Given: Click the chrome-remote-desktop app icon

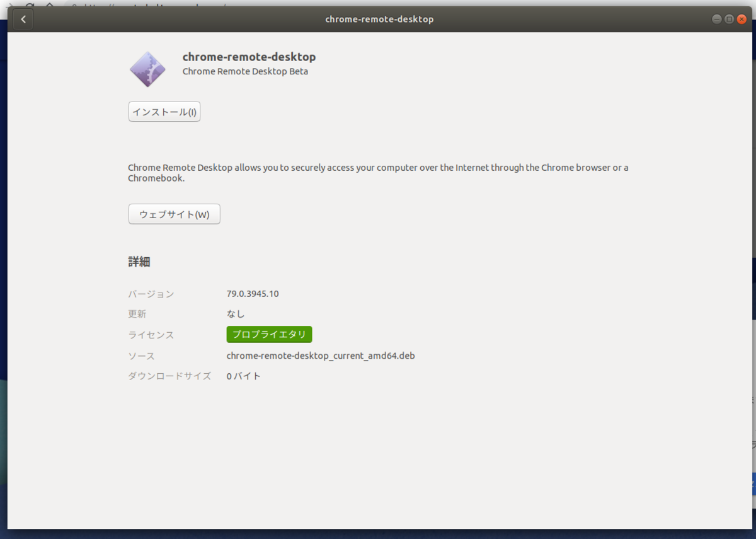Looking at the screenshot, I should (x=148, y=69).
